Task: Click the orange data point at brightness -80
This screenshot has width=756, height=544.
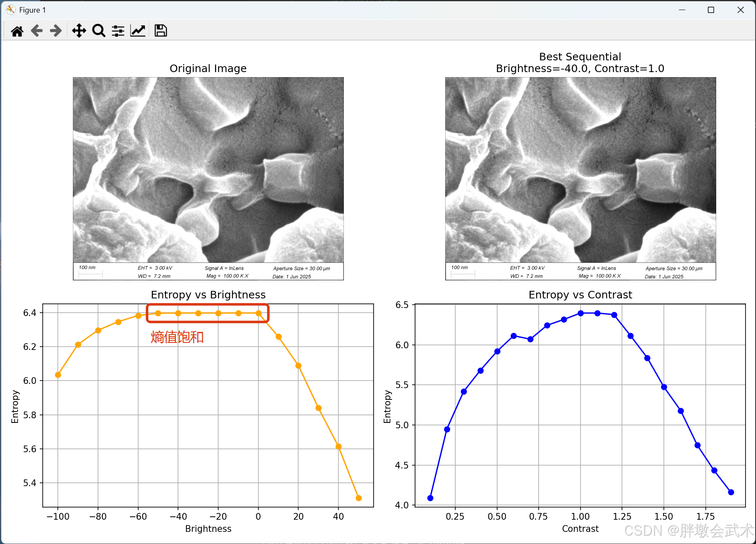Action: [98, 330]
